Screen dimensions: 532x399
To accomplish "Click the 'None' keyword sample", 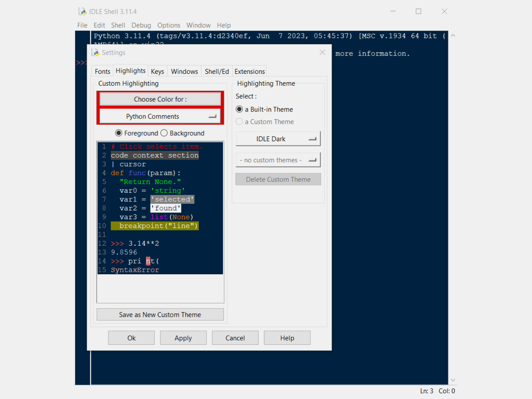I will tap(181, 217).
